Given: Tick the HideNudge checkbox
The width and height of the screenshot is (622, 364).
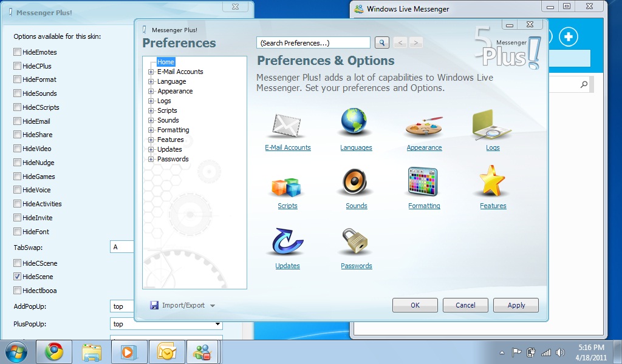Looking at the screenshot, I should point(17,162).
